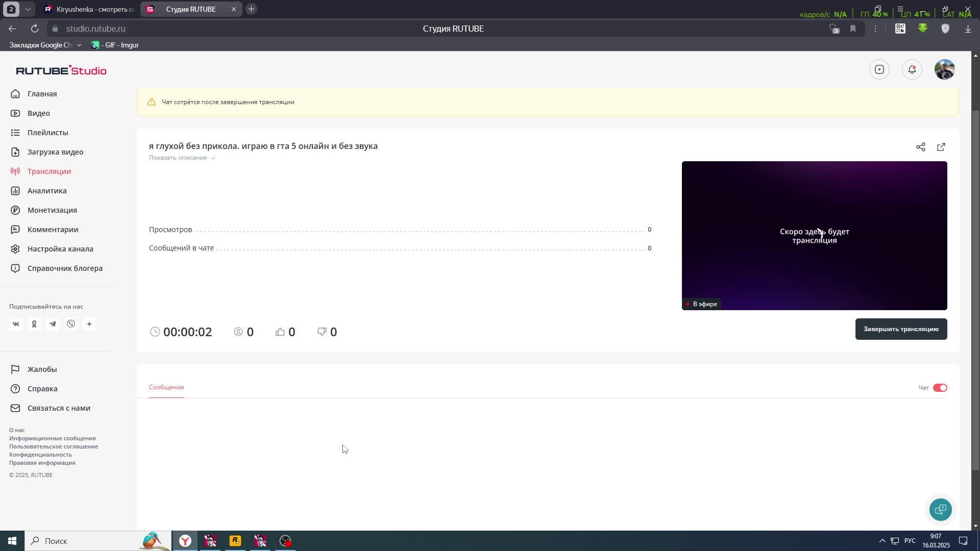Click the dislikes thumbs-down counter
Image resolution: width=980 pixels, height=551 pixels.
[327, 332]
